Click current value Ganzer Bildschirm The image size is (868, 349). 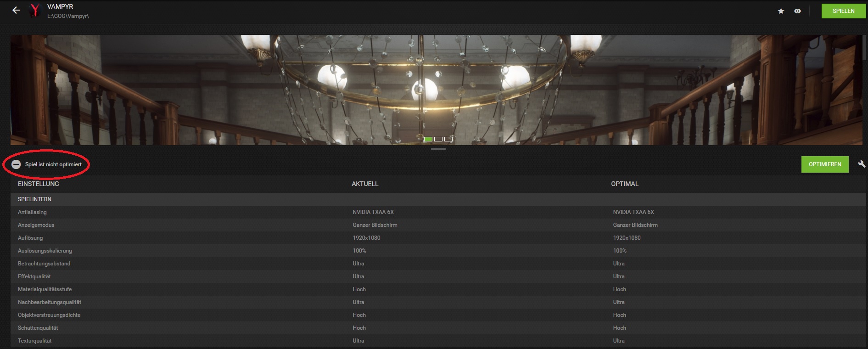[x=375, y=225]
